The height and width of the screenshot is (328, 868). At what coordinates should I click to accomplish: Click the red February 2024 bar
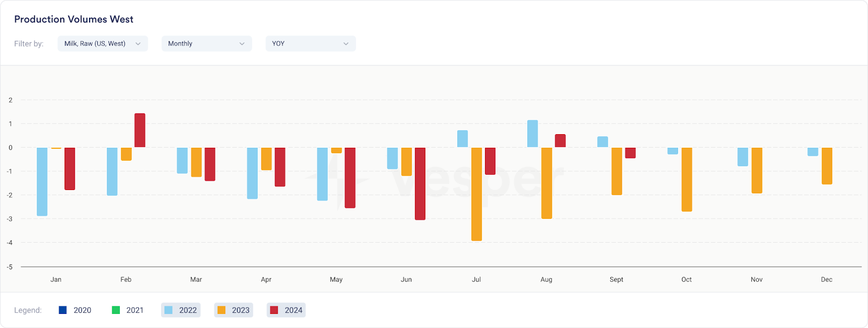point(140,130)
